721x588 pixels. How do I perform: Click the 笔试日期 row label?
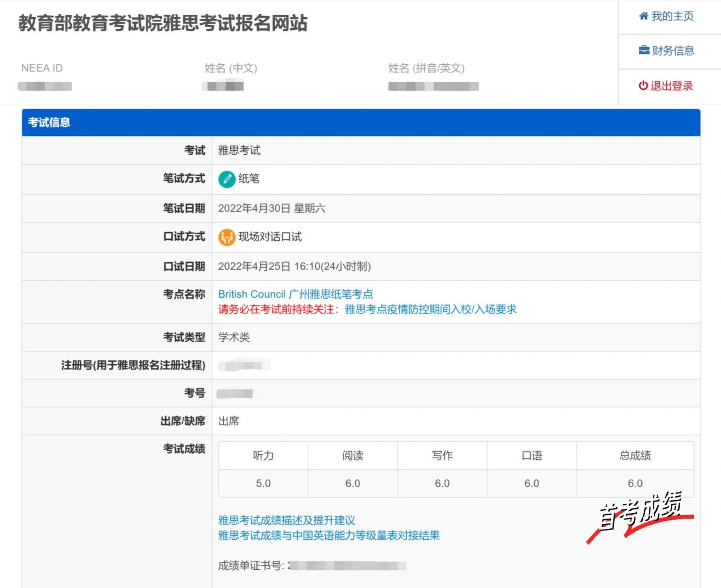click(x=184, y=209)
